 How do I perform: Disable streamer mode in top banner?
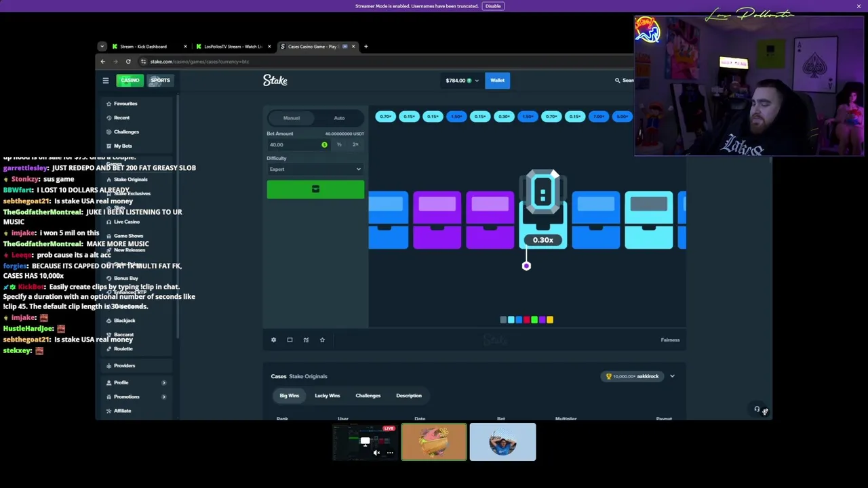[x=493, y=6]
